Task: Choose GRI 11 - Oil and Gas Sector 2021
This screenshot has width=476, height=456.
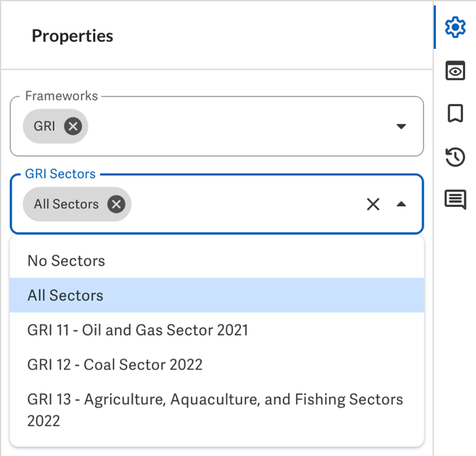Action: [x=217, y=330]
